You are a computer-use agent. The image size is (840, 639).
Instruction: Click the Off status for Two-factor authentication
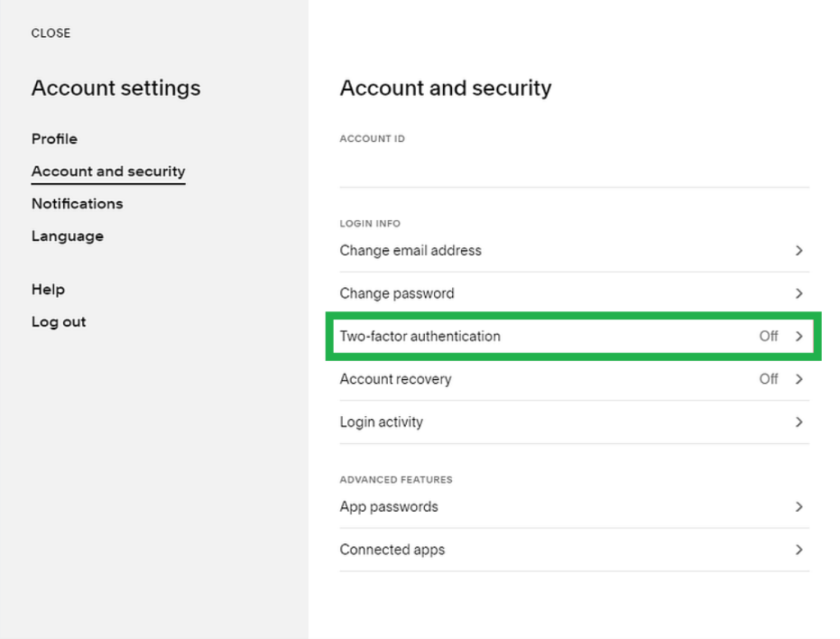point(768,336)
